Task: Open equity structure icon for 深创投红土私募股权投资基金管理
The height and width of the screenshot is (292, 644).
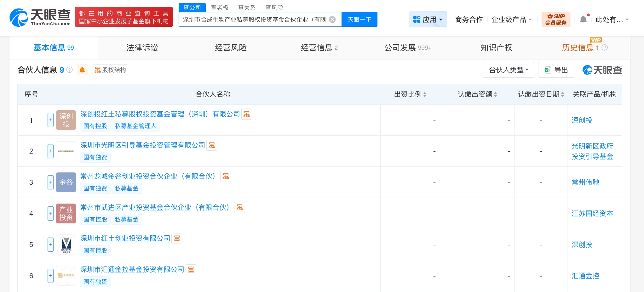Action: coord(247,114)
